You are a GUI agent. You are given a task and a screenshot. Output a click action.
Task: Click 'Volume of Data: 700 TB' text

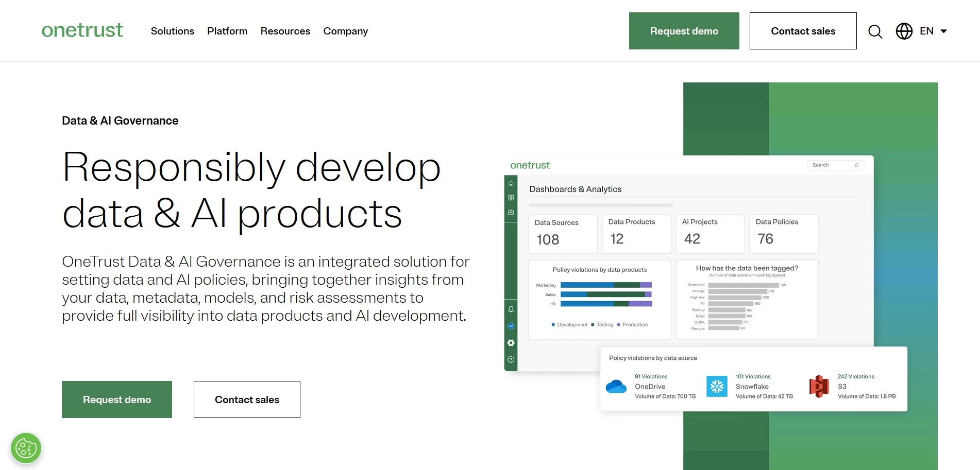[x=665, y=396]
